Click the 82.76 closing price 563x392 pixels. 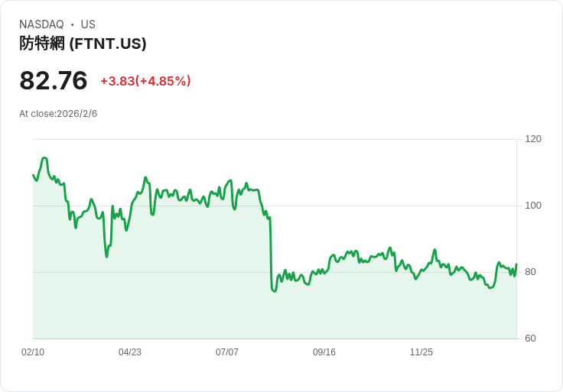pyautogui.click(x=54, y=80)
